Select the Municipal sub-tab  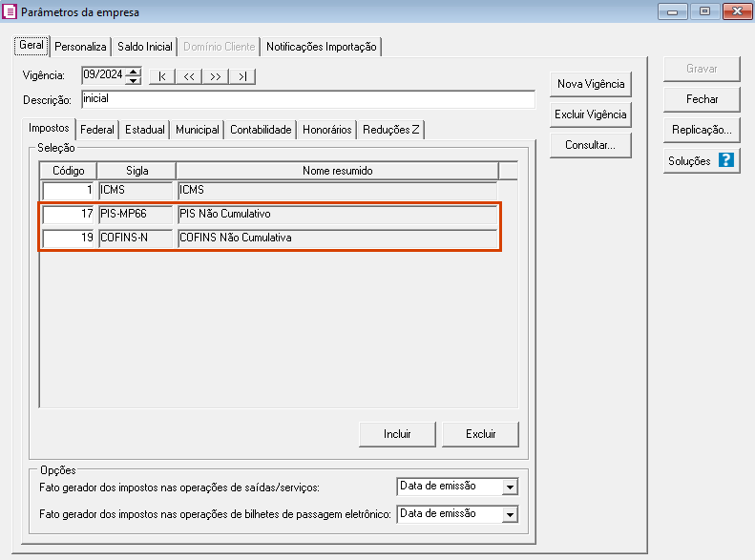198,130
